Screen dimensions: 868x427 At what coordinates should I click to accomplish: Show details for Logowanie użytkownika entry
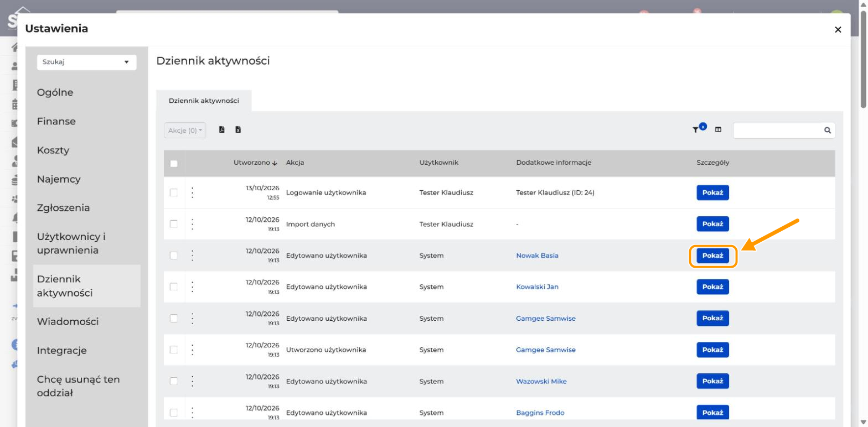click(x=712, y=192)
